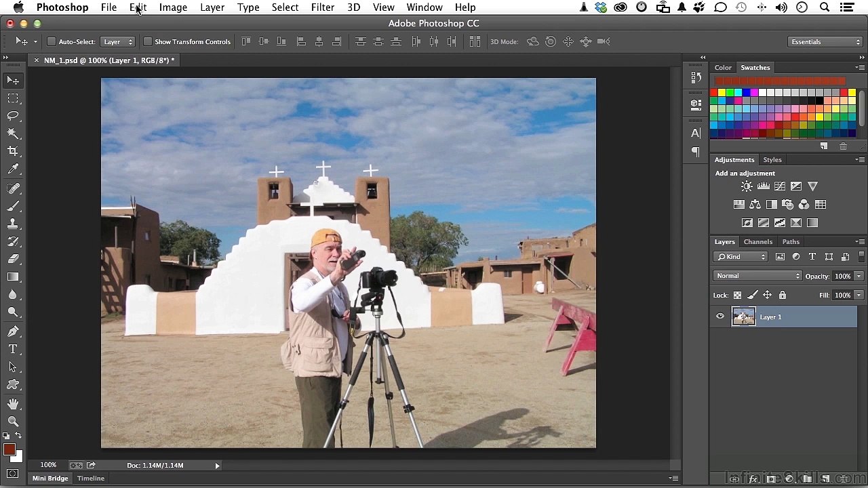The height and width of the screenshot is (488, 868).
Task: Select the Lasso tool
Action: 13,116
